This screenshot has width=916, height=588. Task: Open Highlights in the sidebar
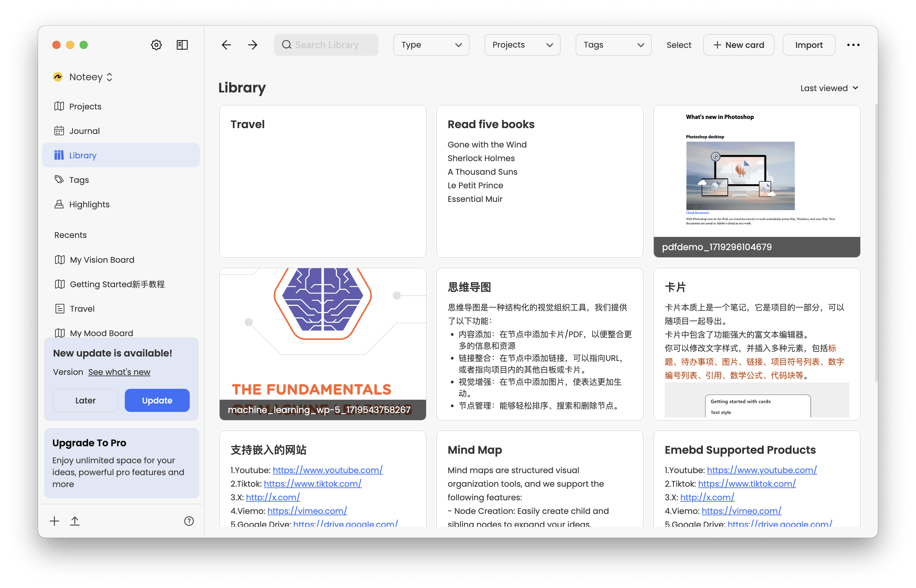(x=121, y=204)
